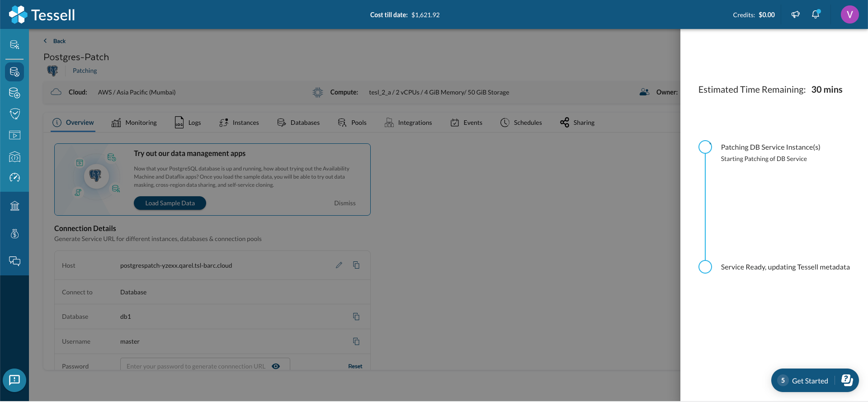Copy the database name db1

356,317
